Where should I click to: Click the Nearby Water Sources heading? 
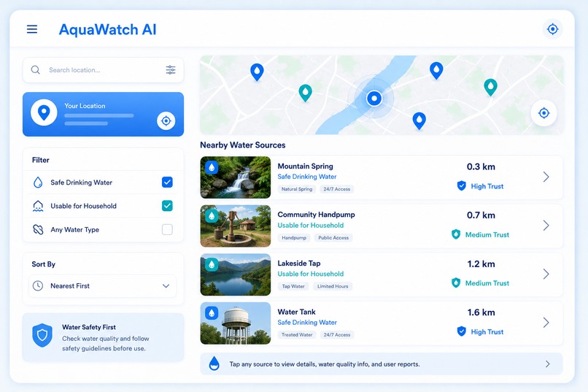click(243, 145)
